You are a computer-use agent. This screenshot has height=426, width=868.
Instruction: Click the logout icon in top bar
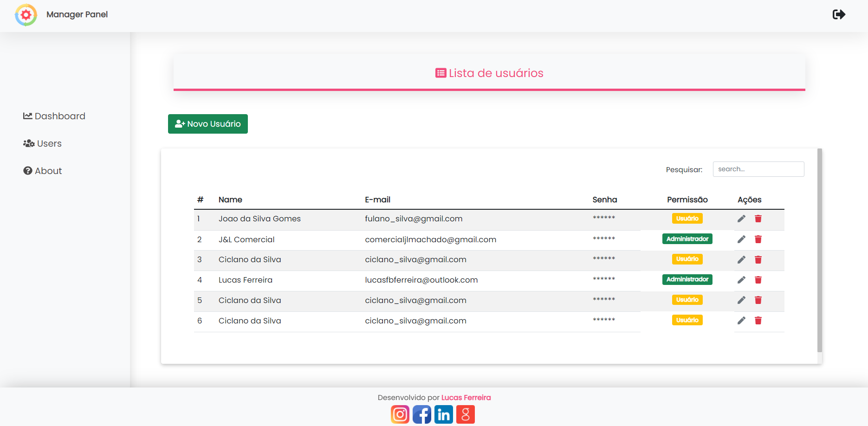[839, 14]
